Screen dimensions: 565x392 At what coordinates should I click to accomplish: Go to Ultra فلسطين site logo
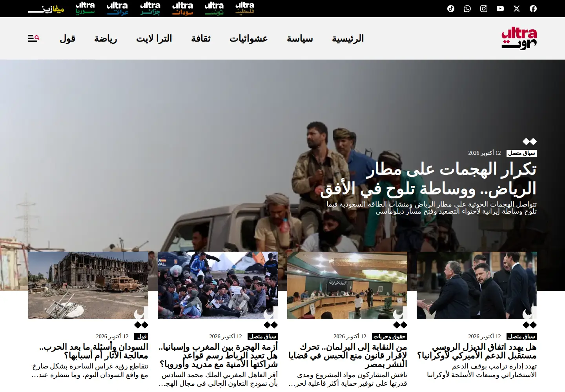pyautogui.click(x=245, y=8)
